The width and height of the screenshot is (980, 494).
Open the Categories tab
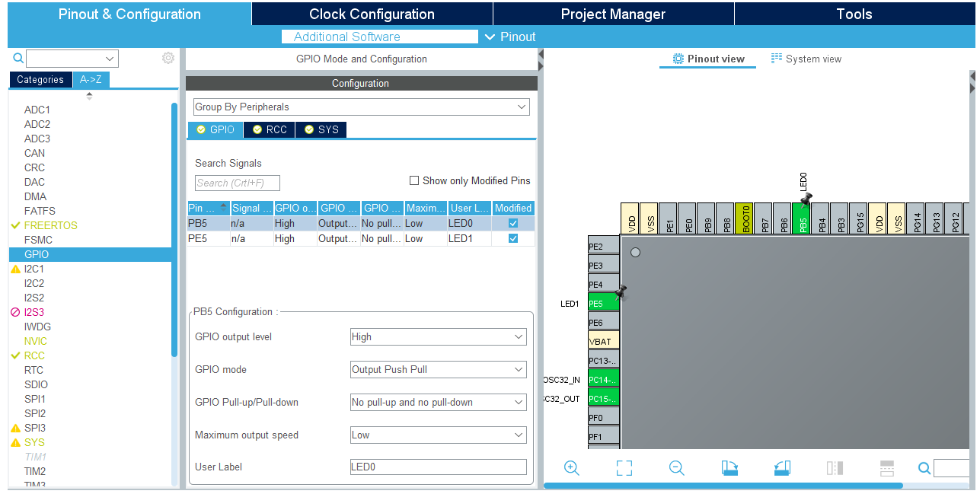pos(40,79)
